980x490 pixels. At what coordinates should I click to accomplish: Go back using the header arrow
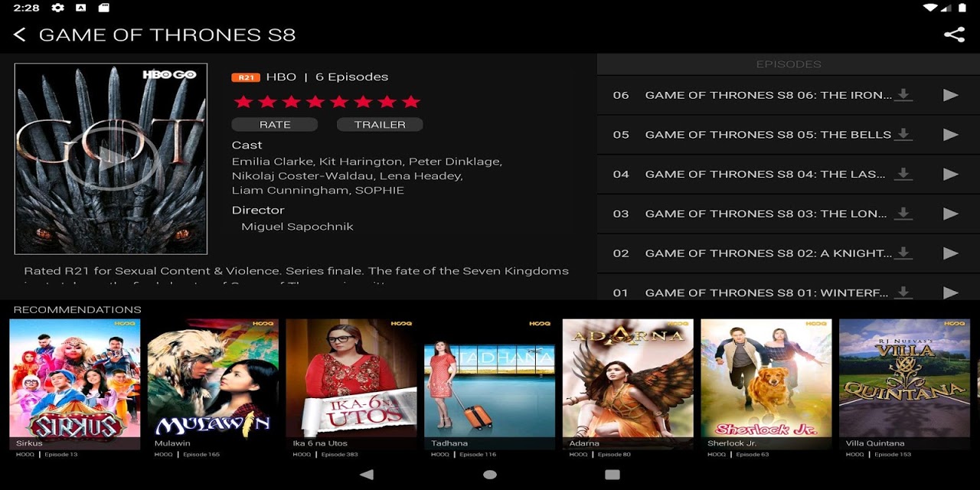click(x=20, y=34)
